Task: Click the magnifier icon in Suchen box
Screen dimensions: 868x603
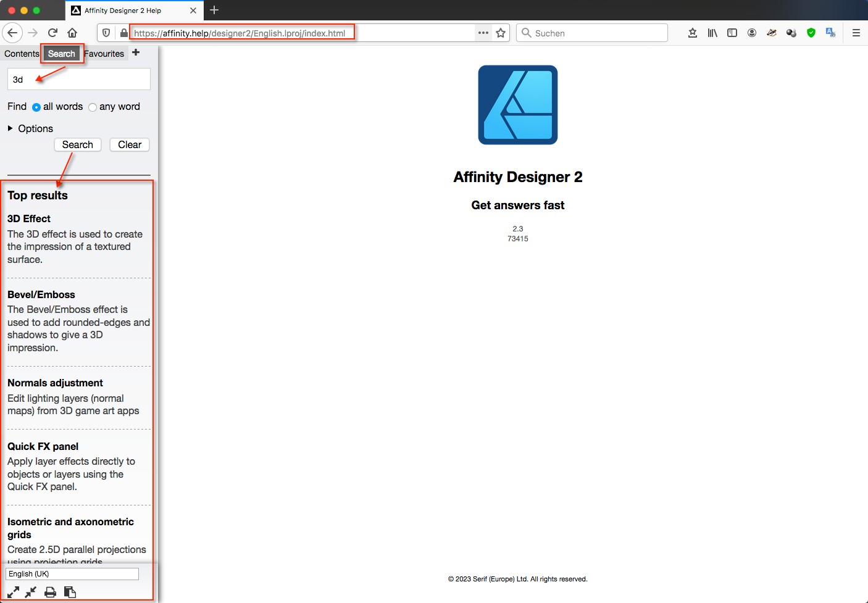Action: pyautogui.click(x=527, y=33)
